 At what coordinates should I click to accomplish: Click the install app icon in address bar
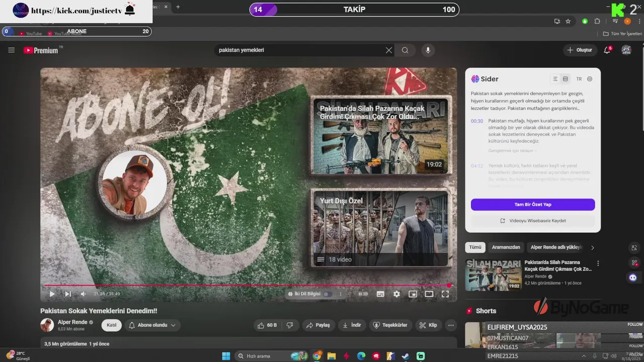pos(557,21)
